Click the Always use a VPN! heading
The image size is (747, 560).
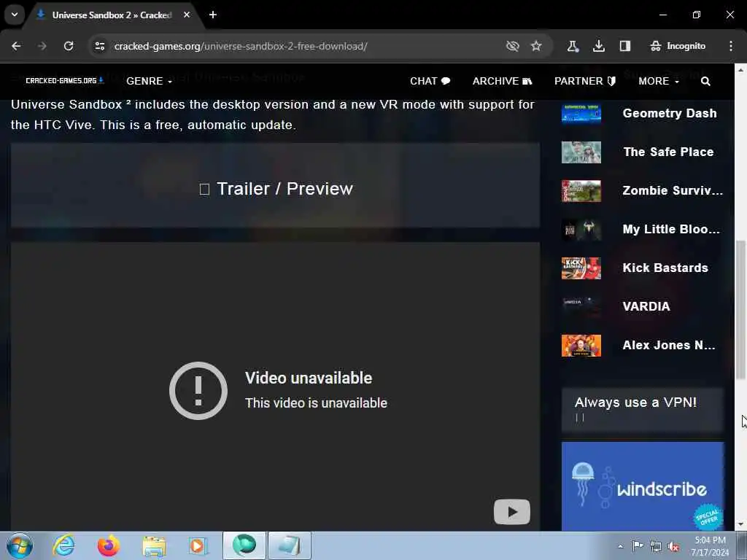[635, 402]
